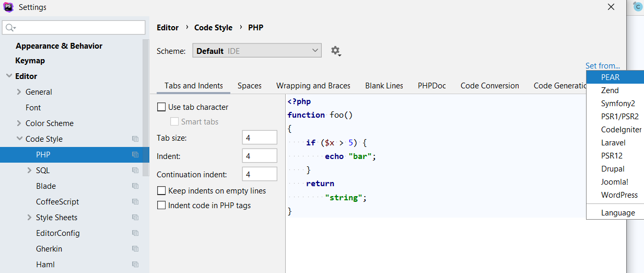Image resolution: width=644 pixels, height=273 pixels.
Task: Click the scheme settings gear icon
Action: 335,51
